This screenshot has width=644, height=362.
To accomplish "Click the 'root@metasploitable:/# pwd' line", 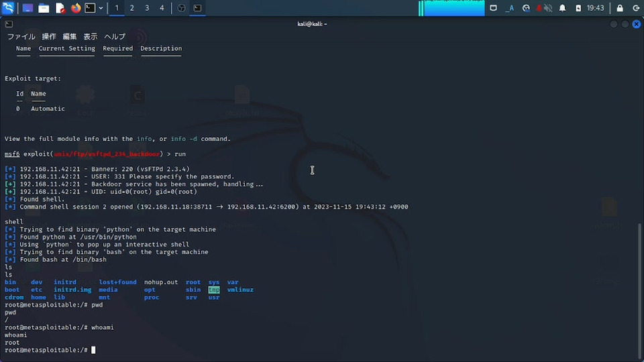I will 54,305.
